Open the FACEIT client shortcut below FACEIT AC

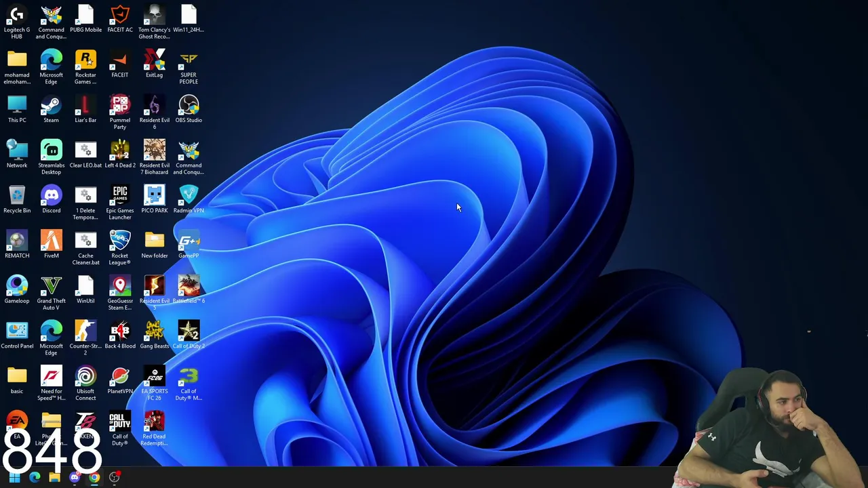120,64
